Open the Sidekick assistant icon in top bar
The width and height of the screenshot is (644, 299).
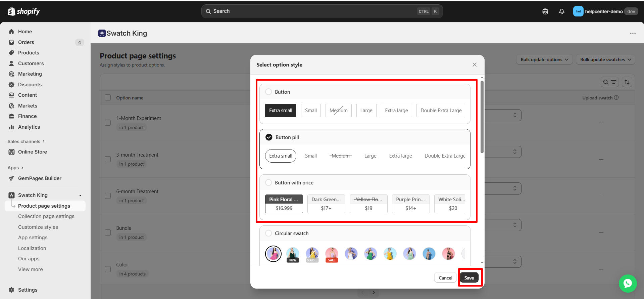click(545, 11)
